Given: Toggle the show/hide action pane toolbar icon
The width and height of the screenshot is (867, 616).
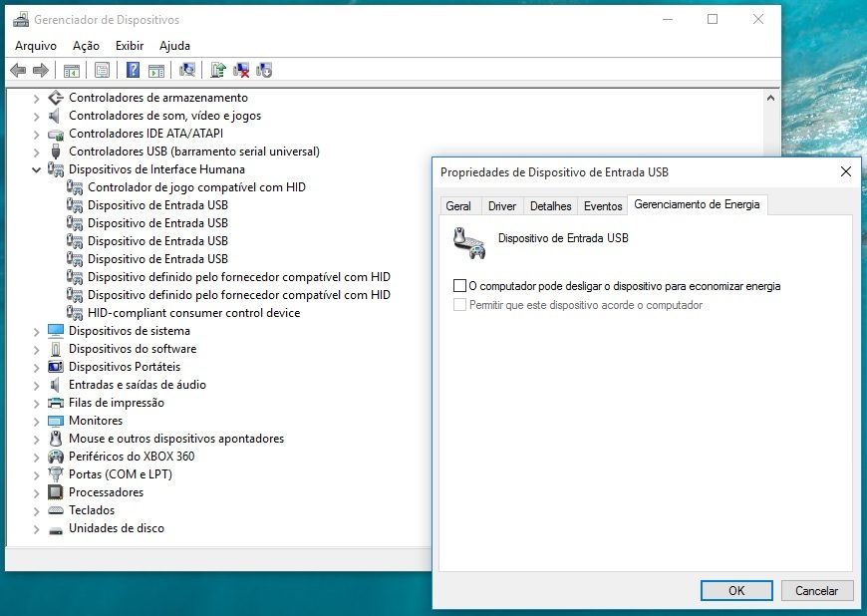Looking at the screenshot, I should point(156,70).
